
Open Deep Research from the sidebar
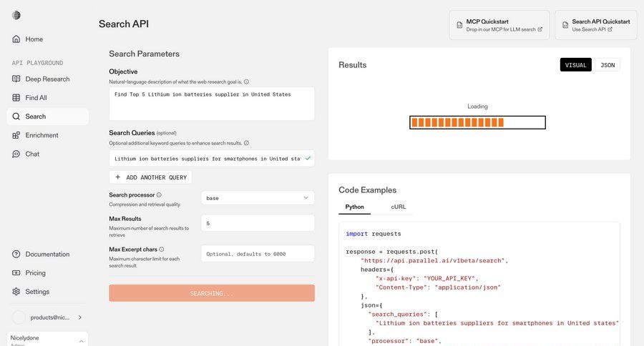47,79
